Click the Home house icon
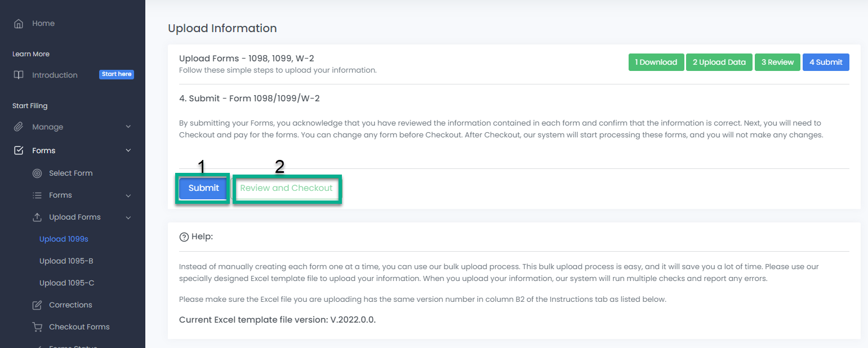 point(19,24)
